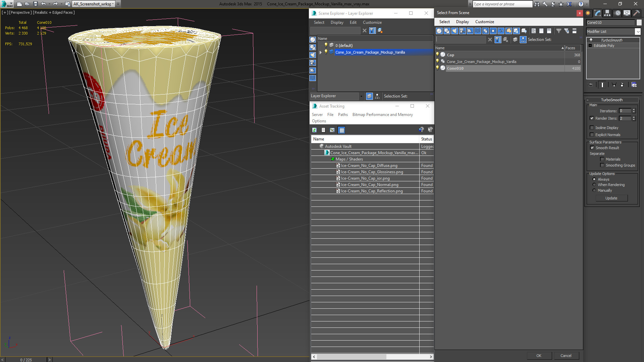Switch Asset Tracking to tree view
Image resolution: width=644 pixels, height=362 pixels.
pos(332,130)
